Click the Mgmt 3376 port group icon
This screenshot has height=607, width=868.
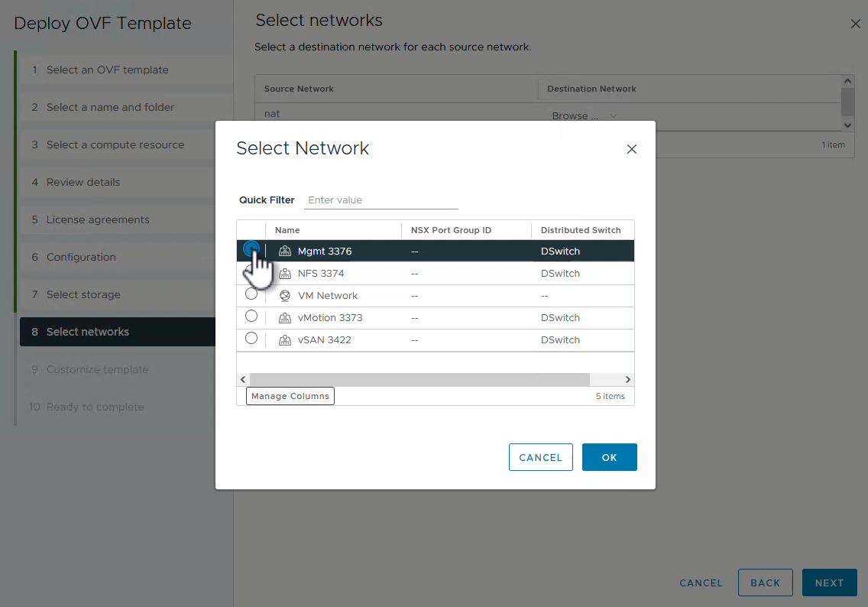(x=285, y=252)
